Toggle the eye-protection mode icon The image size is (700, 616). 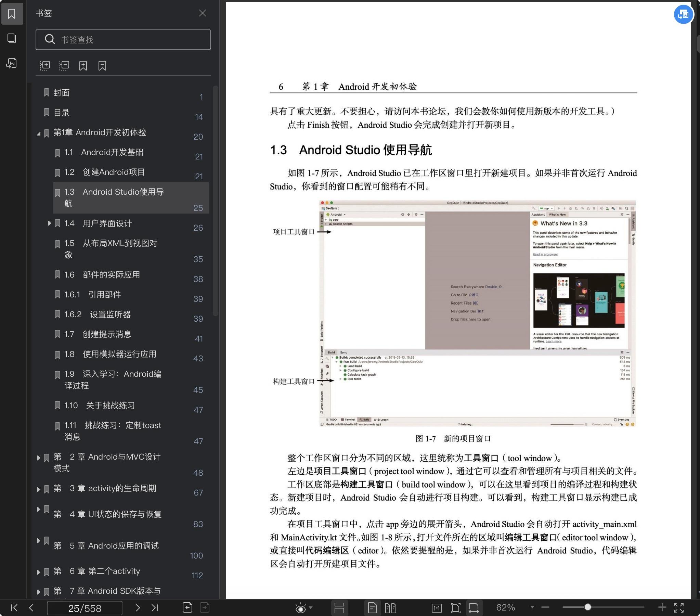[x=300, y=608]
